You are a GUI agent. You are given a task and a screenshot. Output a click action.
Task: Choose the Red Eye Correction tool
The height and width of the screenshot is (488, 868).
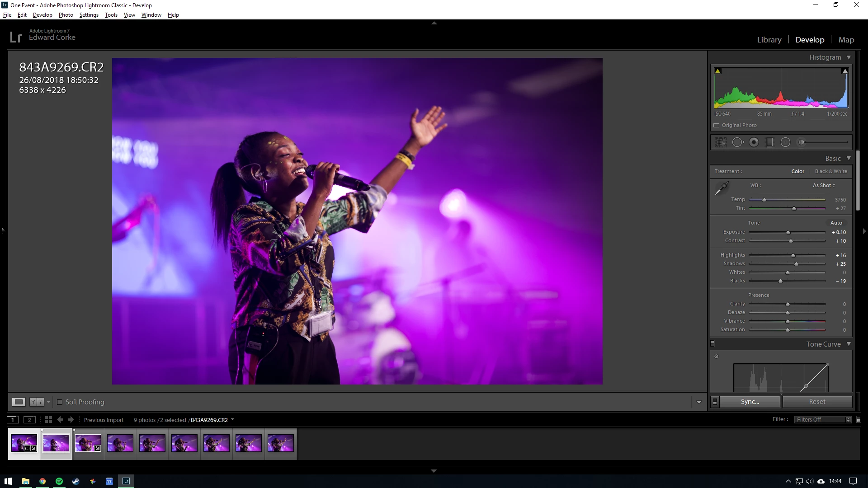point(754,142)
